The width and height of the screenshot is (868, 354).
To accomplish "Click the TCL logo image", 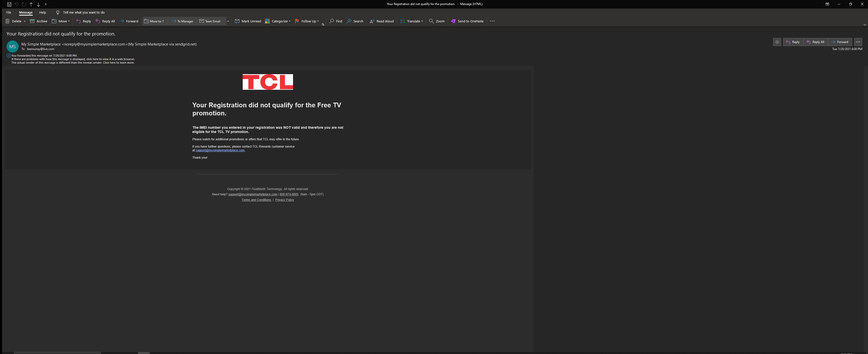I will coord(268,82).
